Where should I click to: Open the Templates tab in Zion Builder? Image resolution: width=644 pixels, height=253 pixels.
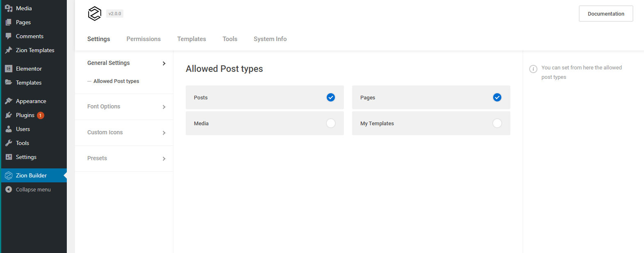coord(192,39)
